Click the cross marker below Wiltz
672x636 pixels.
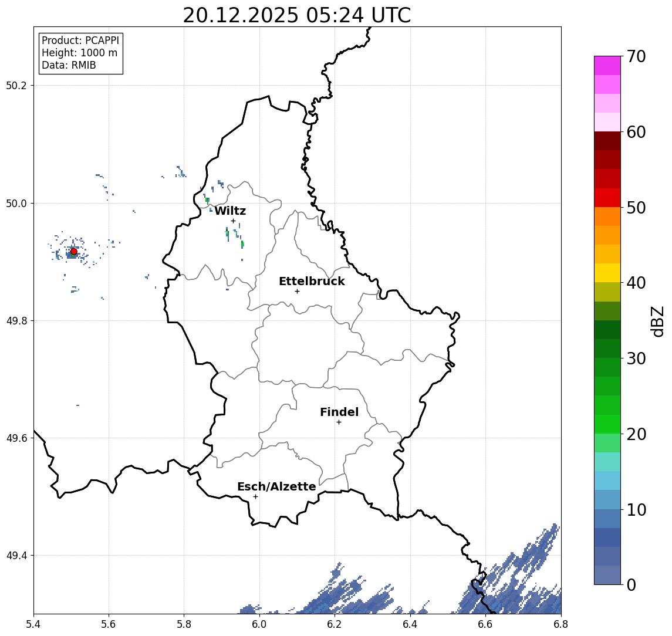pos(233,221)
